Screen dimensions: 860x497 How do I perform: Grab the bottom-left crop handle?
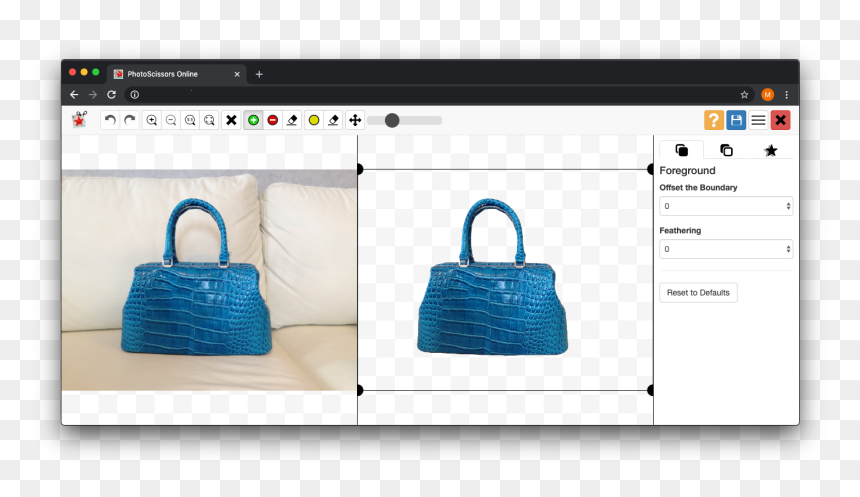tap(360, 391)
